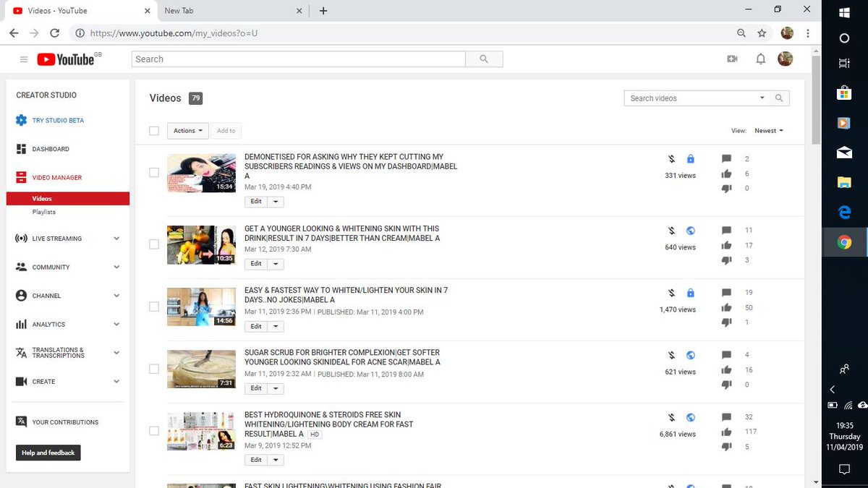This screenshot has width=868, height=488.
Task: Click the page vertical scrollbar thumb
Action: click(816, 99)
